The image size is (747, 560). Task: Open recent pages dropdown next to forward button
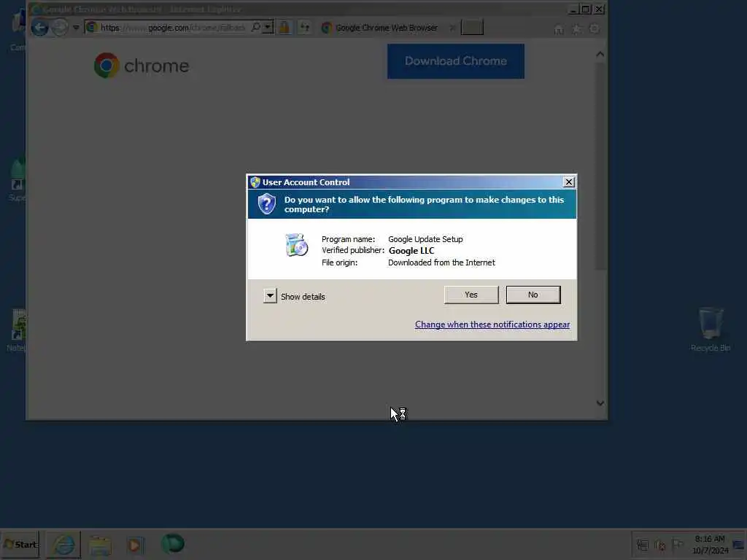[x=76, y=28]
